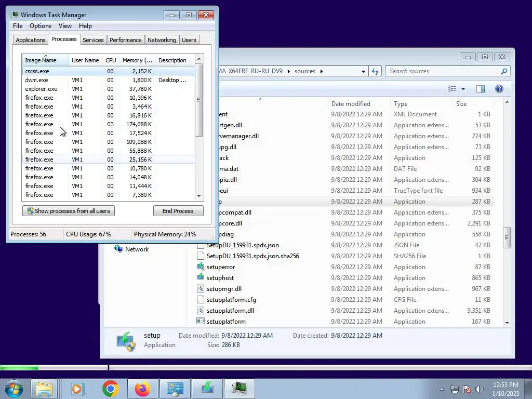Screen dimensions: 532x399
Task: Select the dwm.exe process row
Action: (108, 80)
